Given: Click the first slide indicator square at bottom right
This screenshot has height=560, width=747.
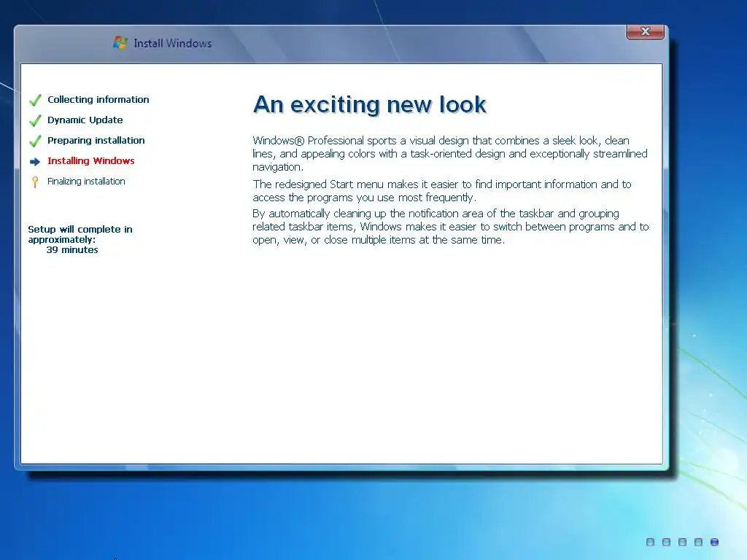Looking at the screenshot, I should pos(650,542).
